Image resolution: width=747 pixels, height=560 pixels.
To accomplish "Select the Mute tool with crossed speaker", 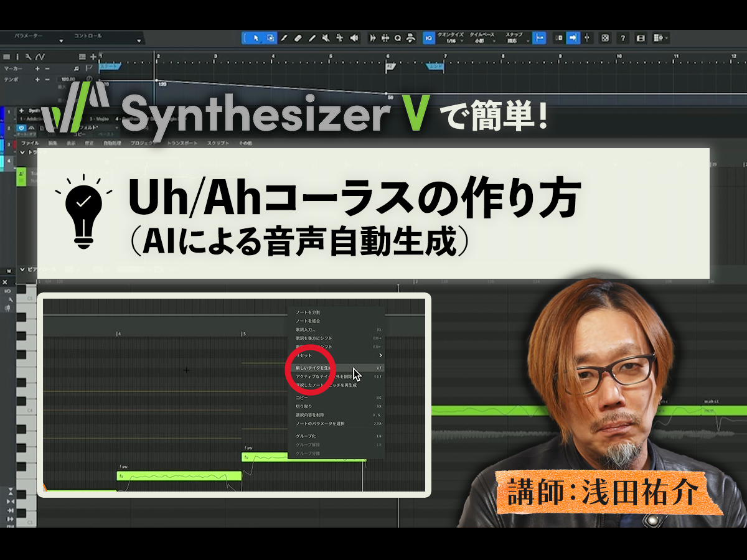I will coord(326,38).
